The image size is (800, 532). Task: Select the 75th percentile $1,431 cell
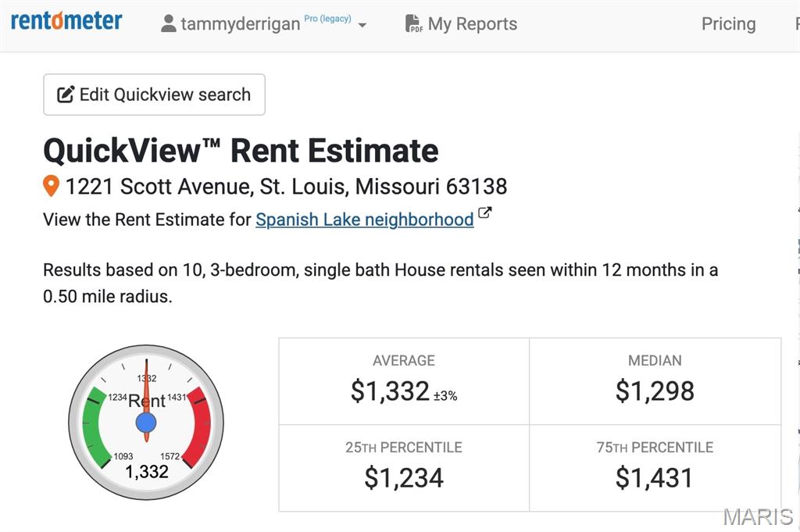655,469
